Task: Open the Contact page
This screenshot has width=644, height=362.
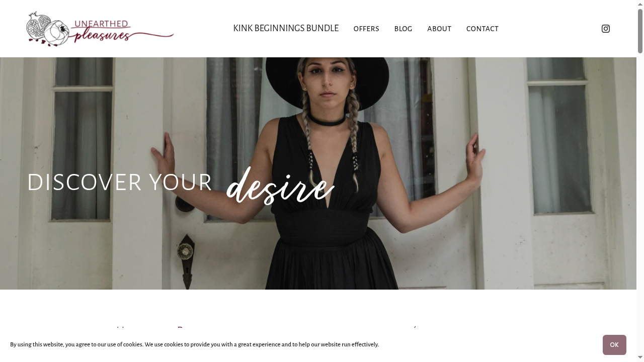Action: coord(482,29)
